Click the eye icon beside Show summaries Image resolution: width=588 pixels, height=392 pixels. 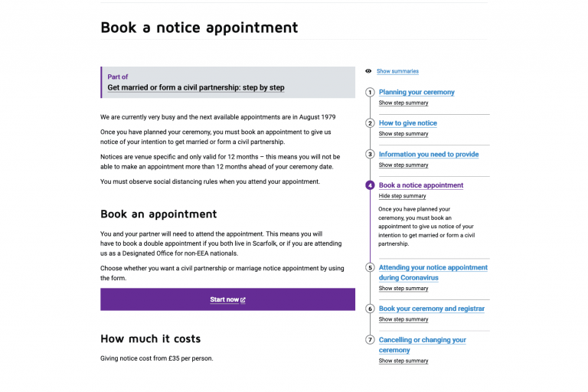[x=368, y=71]
